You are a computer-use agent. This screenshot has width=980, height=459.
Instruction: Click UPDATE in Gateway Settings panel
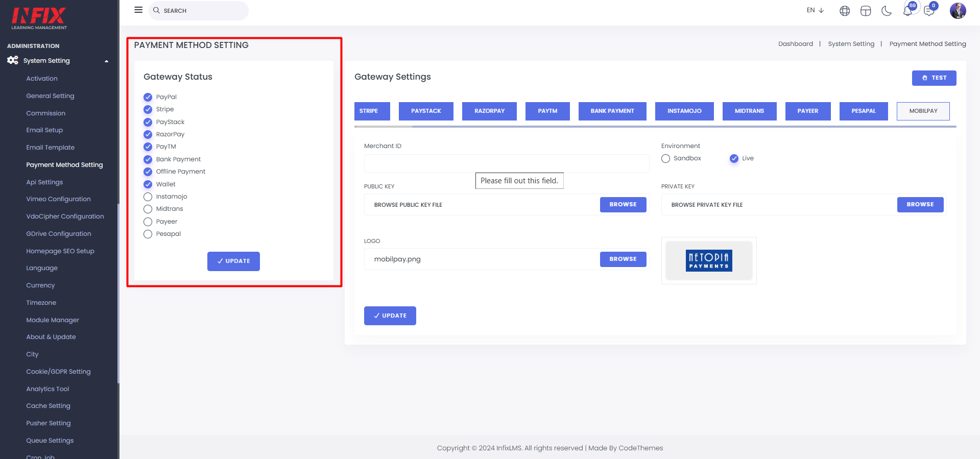point(390,316)
